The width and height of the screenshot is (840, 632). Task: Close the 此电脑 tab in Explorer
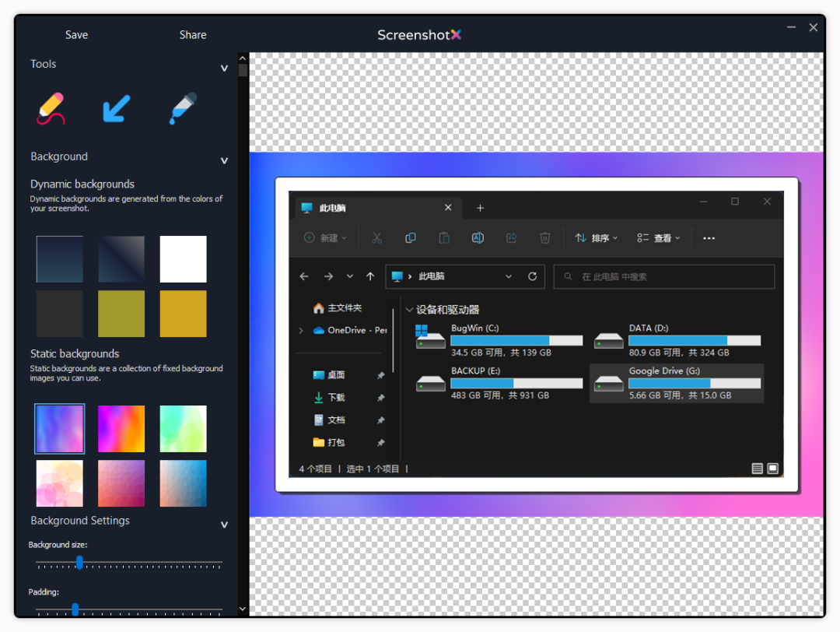tap(448, 208)
